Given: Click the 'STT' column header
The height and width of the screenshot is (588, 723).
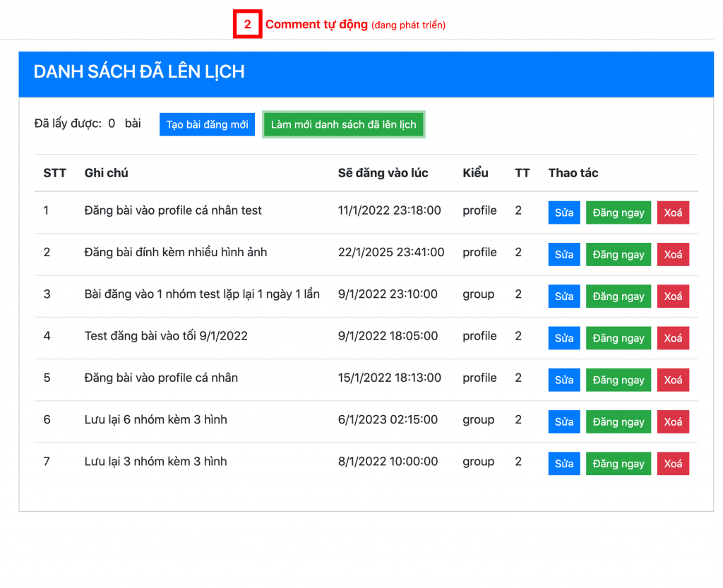Looking at the screenshot, I should pyautogui.click(x=55, y=173).
